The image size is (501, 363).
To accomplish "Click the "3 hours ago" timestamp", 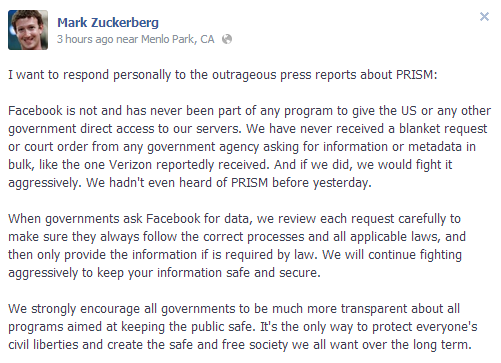I will 85,39.
